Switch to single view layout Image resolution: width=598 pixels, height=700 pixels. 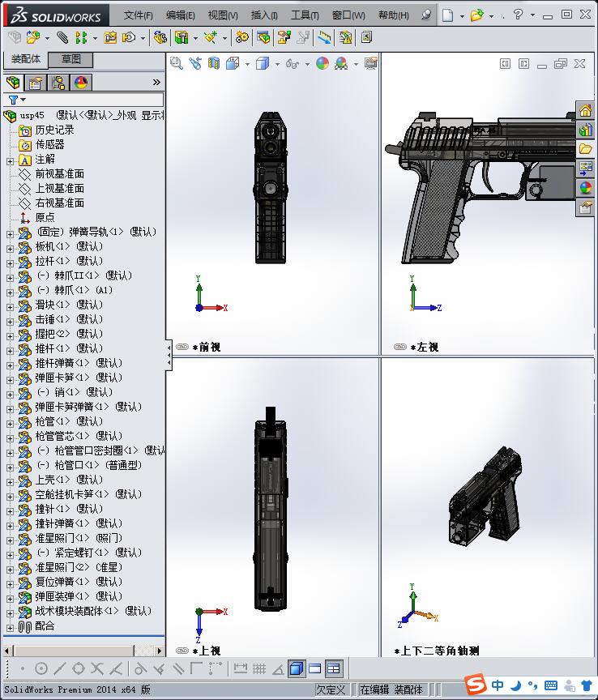315,668
